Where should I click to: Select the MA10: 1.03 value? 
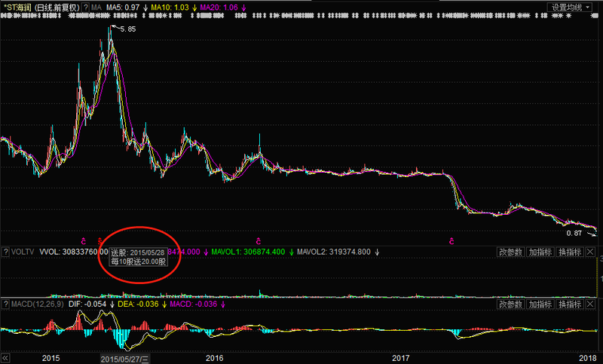170,8
